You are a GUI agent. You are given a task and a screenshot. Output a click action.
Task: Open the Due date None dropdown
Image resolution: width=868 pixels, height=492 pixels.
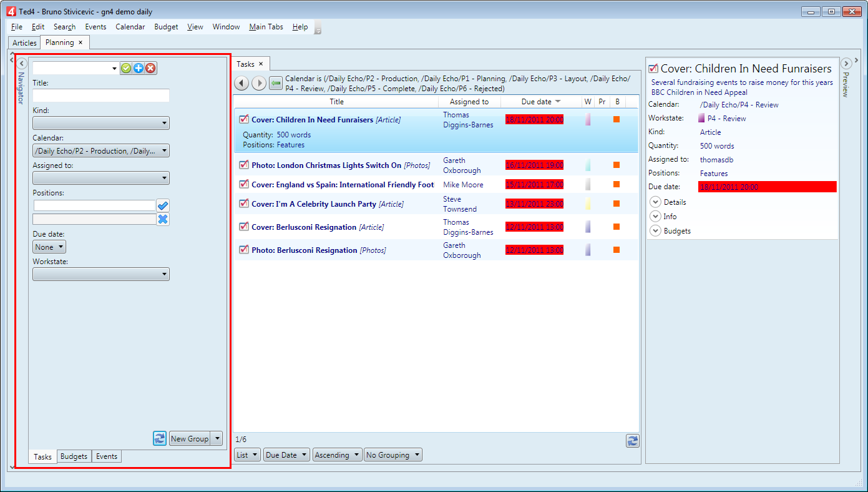click(x=49, y=247)
